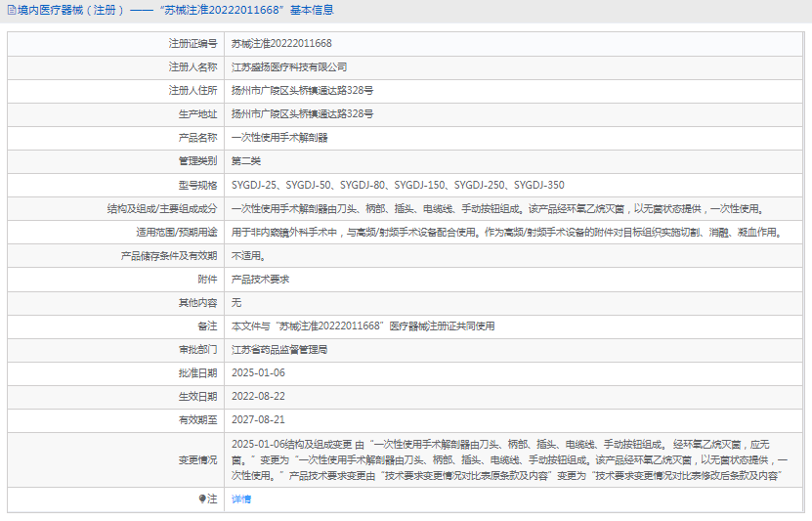Select registration number 苏械注准20222011668 value
The image size is (812, 521).
[x=281, y=44]
